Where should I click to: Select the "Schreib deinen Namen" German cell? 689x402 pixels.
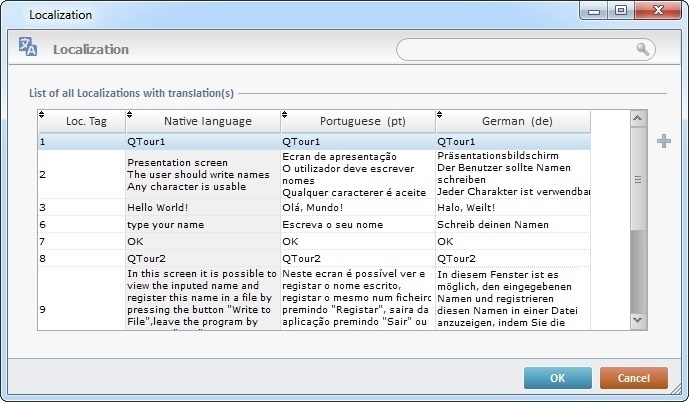513,224
